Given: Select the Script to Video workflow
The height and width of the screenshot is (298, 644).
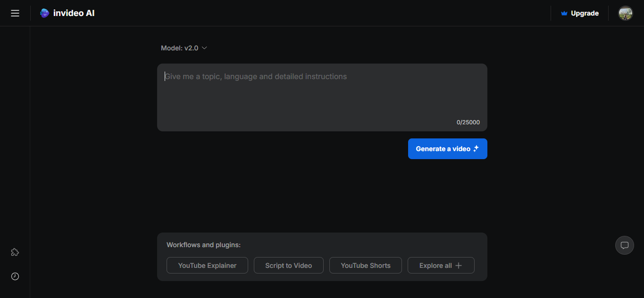Looking at the screenshot, I should (x=289, y=265).
